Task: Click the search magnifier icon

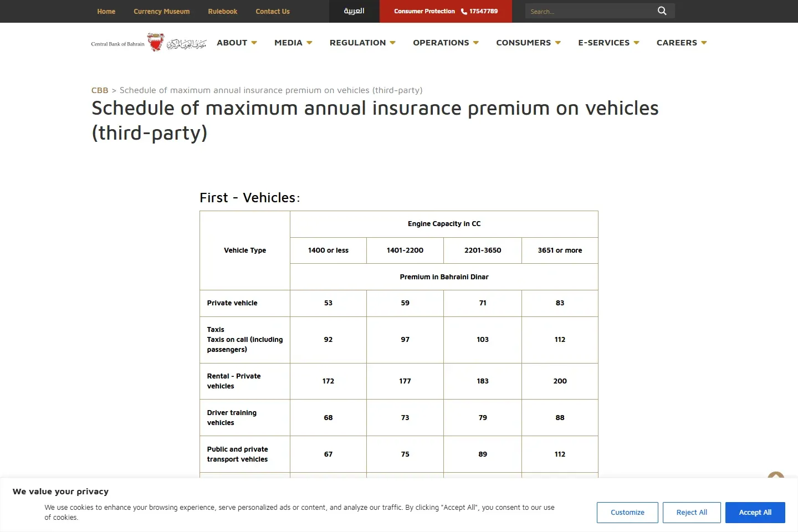Action: pos(662,11)
